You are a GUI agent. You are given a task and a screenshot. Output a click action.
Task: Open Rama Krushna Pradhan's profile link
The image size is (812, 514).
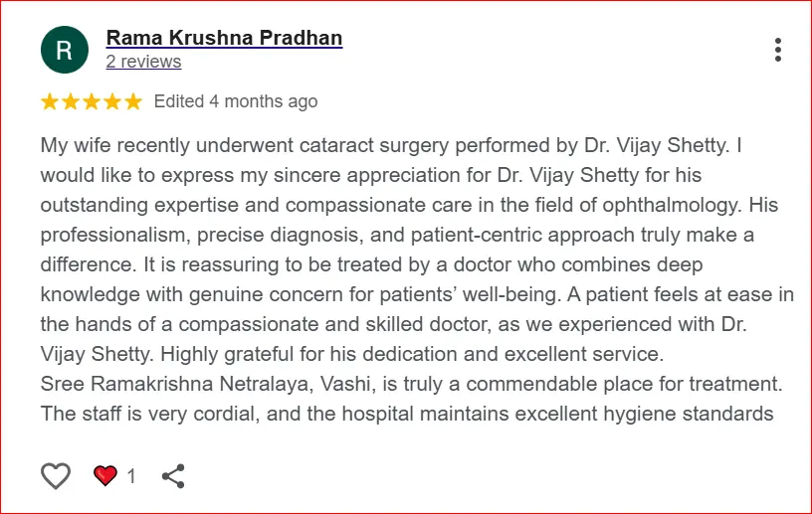(224, 38)
